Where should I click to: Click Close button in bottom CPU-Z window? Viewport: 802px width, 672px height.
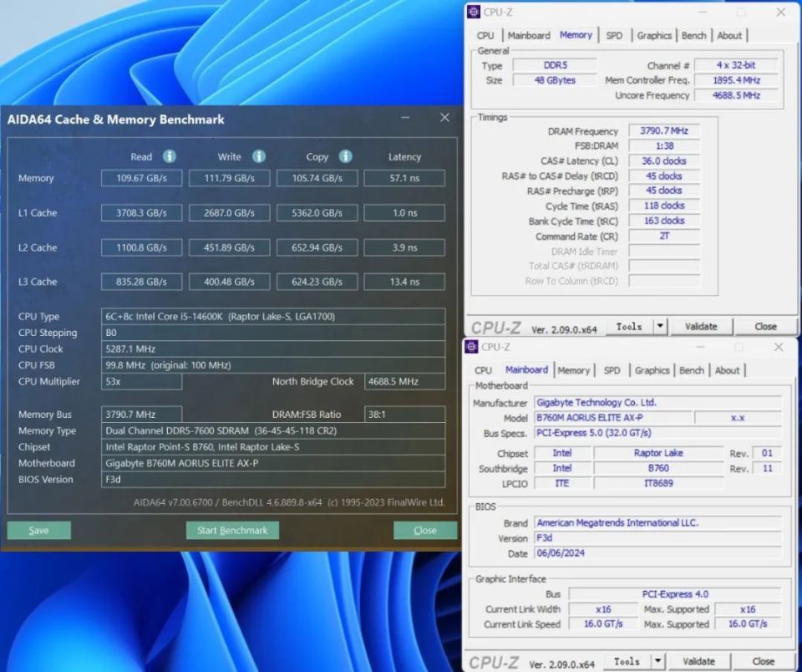764,661
